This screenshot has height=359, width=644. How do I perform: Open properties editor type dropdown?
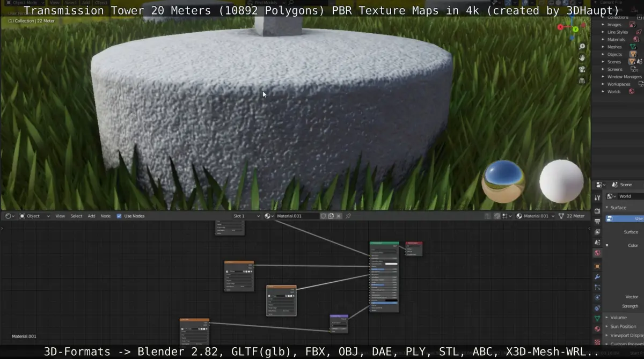[601, 184]
